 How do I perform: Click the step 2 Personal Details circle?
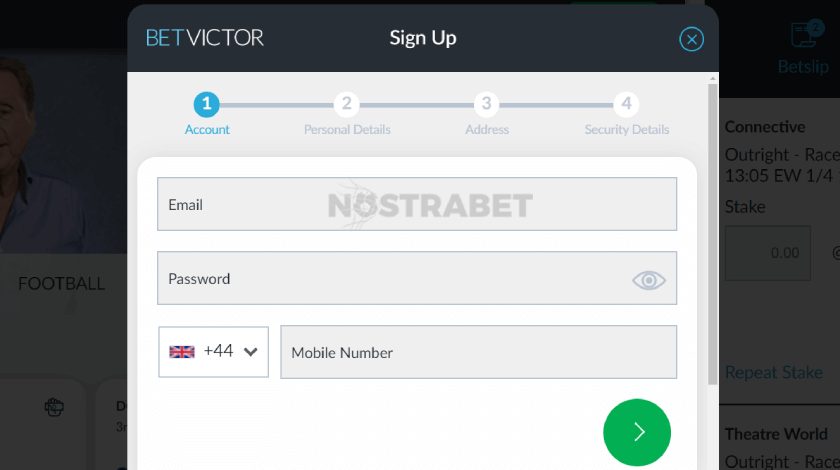[x=346, y=103]
